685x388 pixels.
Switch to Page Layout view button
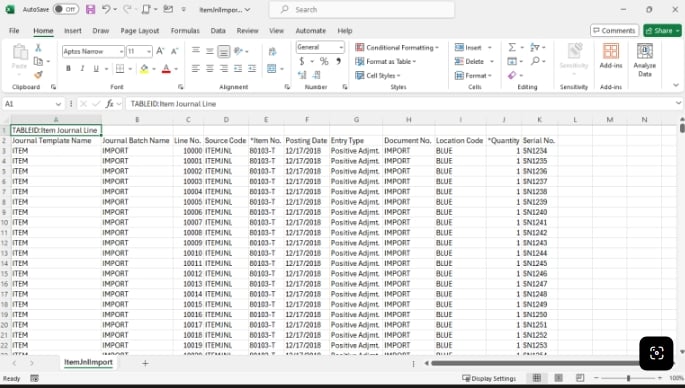pyautogui.click(x=558, y=378)
